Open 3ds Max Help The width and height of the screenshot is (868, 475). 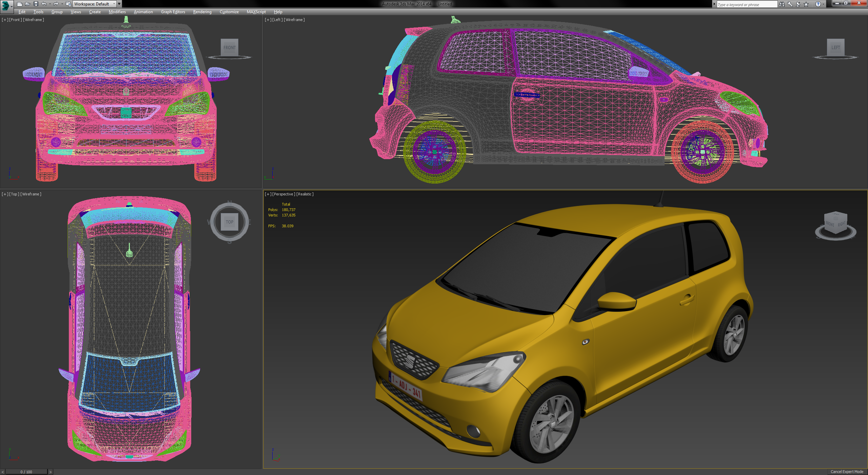[818, 4]
